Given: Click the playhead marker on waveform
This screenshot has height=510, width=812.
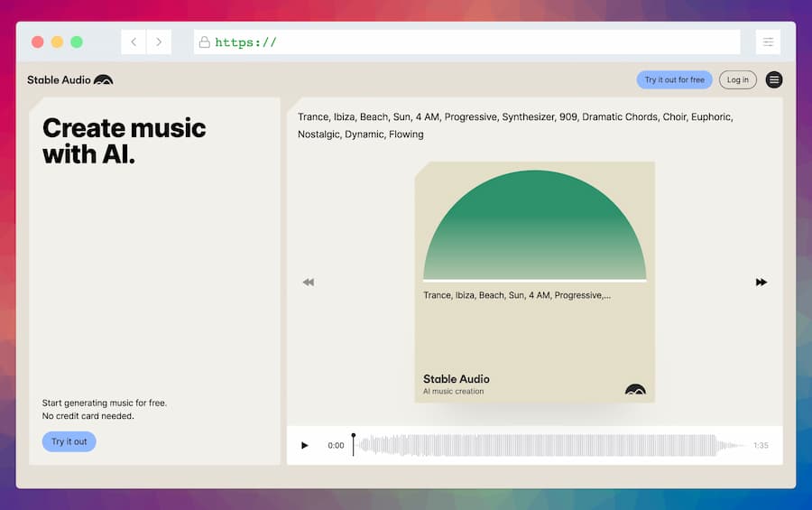Looking at the screenshot, I should tap(353, 445).
